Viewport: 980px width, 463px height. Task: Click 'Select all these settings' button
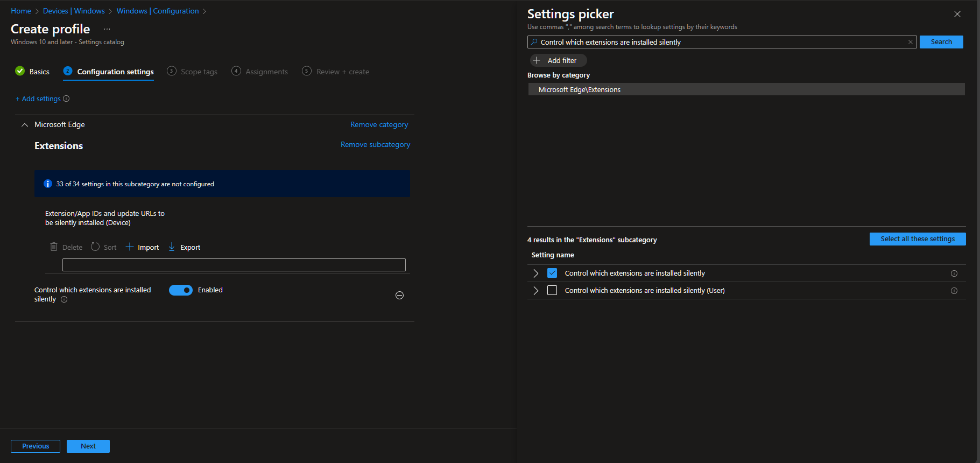point(918,239)
